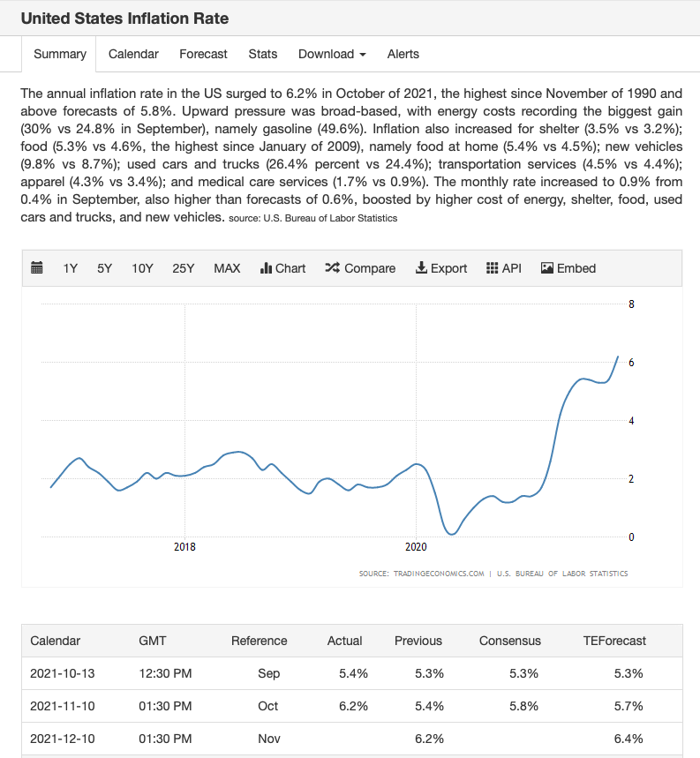Go to the Forecast tab
Viewport: 700px width, 758px height.
[203, 54]
